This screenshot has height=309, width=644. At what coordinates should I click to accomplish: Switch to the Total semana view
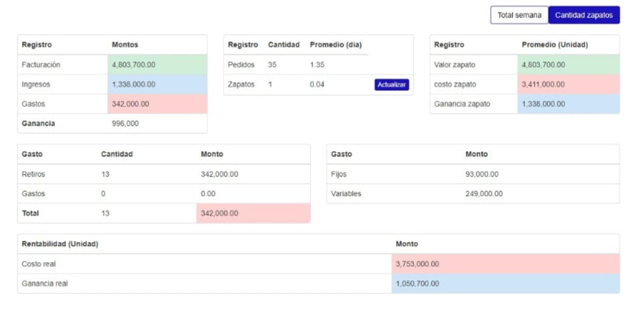point(519,15)
